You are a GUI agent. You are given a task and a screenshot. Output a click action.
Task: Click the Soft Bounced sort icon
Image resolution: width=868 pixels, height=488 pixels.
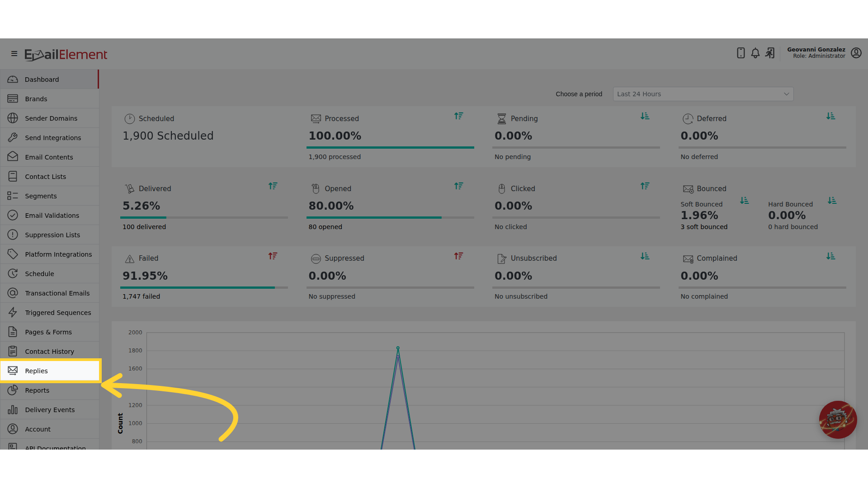pos(745,201)
